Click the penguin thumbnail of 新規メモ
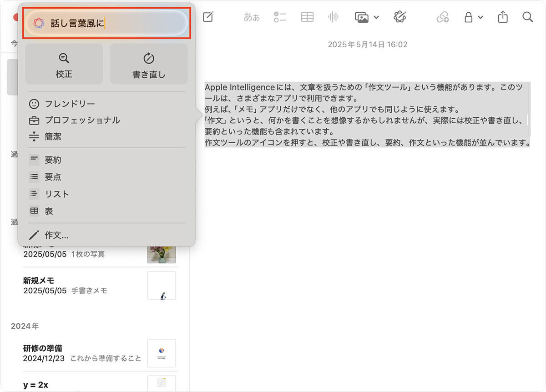 tap(162, 286)
